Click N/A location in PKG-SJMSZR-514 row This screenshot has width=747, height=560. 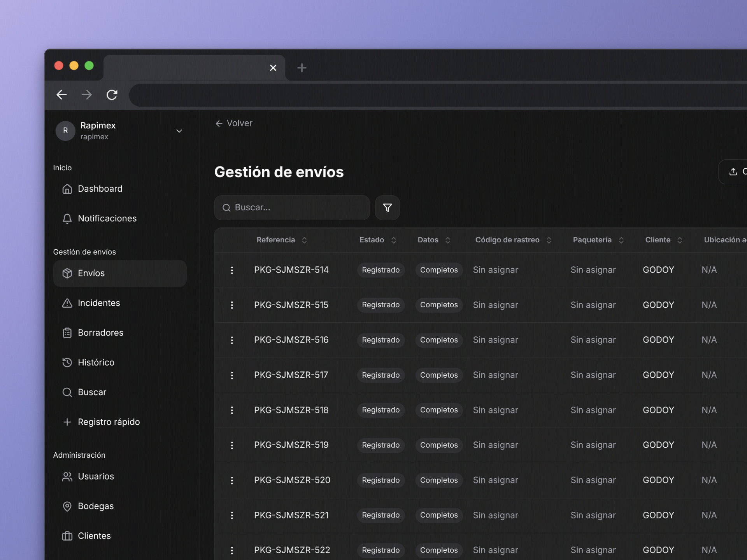[709, 270]
